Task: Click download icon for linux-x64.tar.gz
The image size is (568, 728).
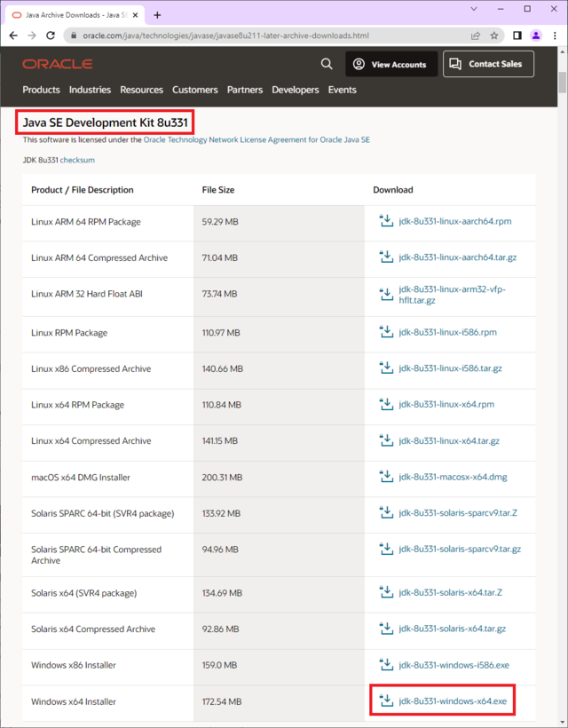Action: pos(386,440)
